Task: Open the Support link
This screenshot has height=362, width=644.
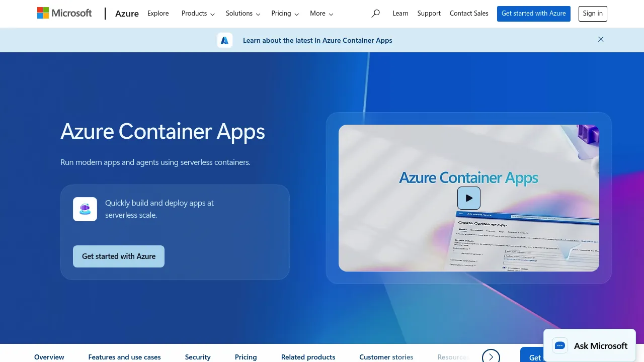Action: 429,14
